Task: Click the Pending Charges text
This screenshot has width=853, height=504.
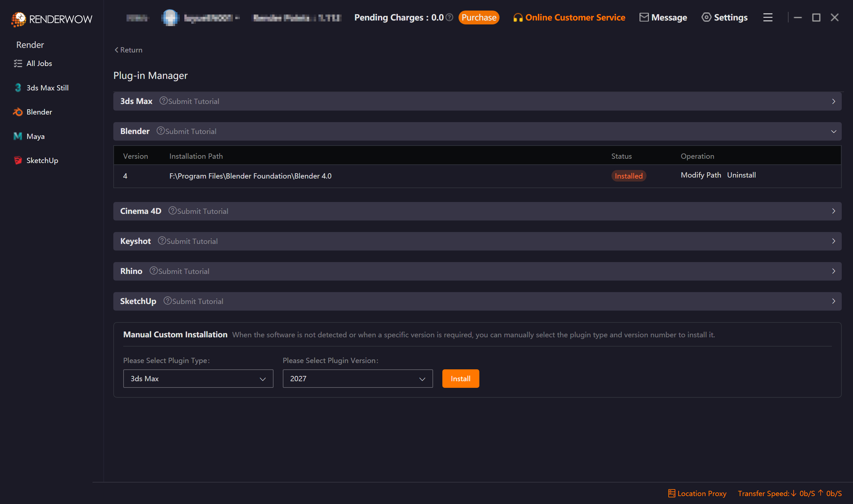Action: pyautogui.click(x=399, y=17)
